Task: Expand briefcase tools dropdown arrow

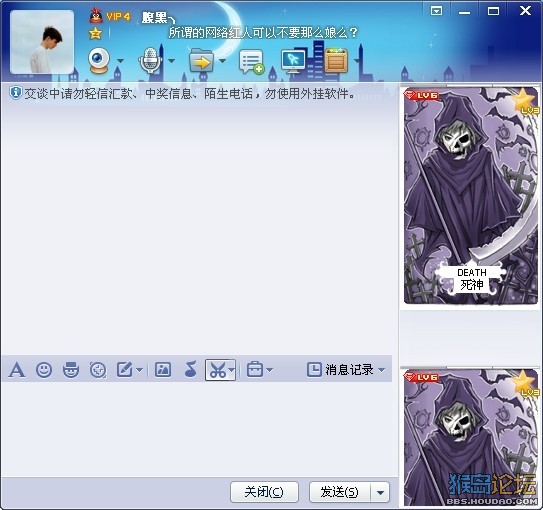Action: 270,370
